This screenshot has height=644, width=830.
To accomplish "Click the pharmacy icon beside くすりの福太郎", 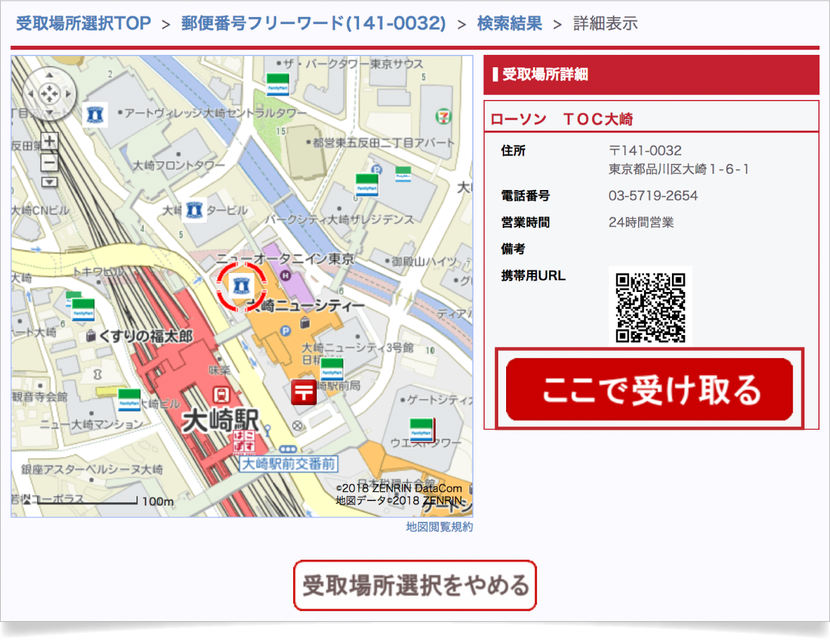I will click(91, 336).
